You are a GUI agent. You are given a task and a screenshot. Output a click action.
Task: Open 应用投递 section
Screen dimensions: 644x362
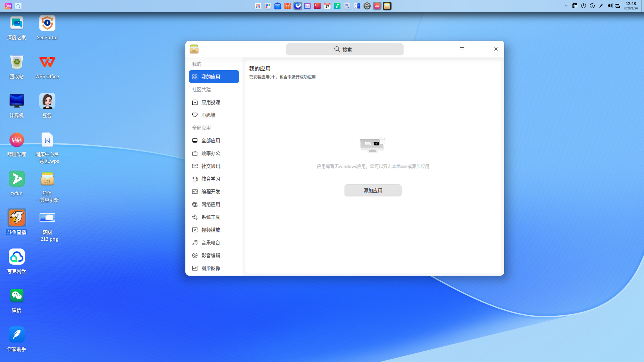214,102
